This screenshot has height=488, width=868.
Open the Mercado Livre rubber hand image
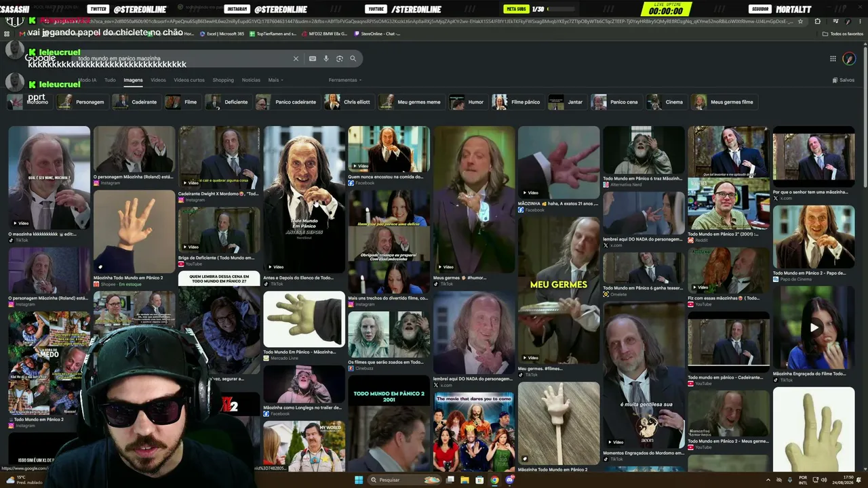tap(304, 319)
